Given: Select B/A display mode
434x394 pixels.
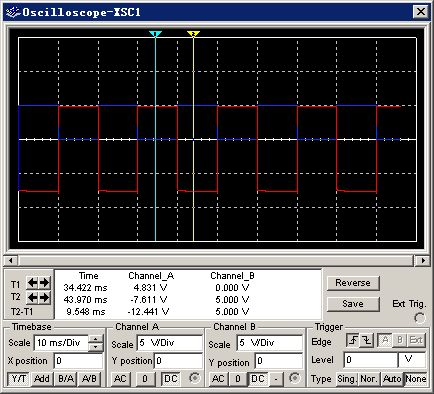Looking at the screenshot, I should pos(66,379).
